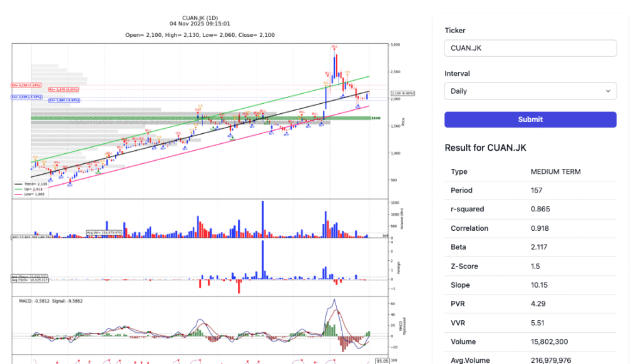Select the r-squared row in results
The height and width of the screenshot is (364, 641).
530,210
